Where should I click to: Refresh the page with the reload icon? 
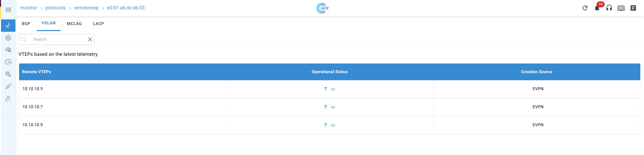pos(585,8)
